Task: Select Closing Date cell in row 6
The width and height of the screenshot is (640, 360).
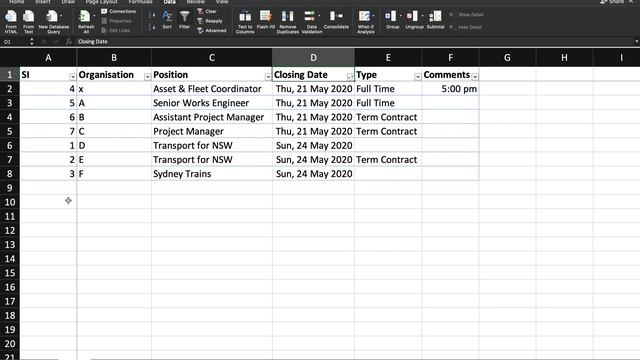Action: (x=313, y=146)
